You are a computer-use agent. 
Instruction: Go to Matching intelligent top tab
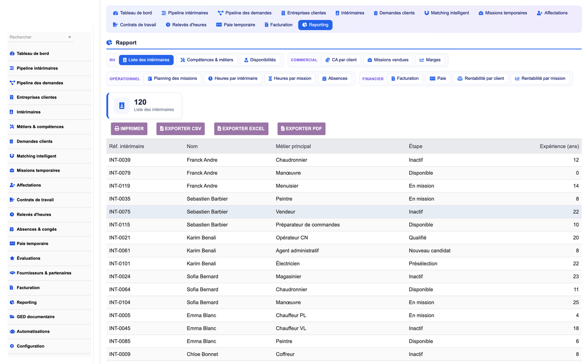(x=446, y=13)
